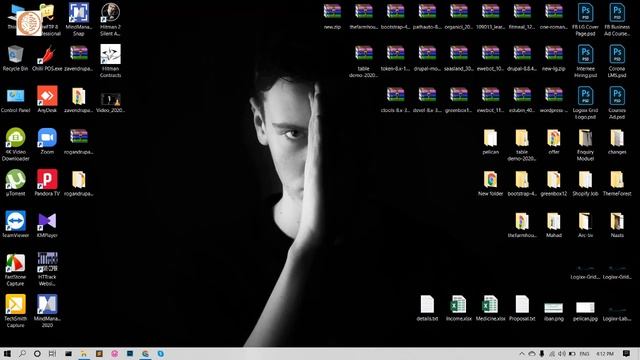
Task: Open taskbar search magnifier
Action: tap(22, 353)
